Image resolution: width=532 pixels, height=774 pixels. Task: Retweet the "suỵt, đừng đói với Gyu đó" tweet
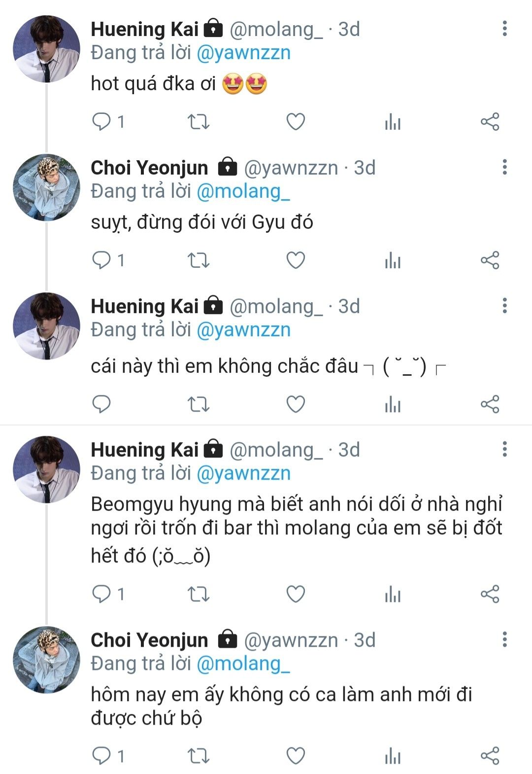[x=199, y=260]
